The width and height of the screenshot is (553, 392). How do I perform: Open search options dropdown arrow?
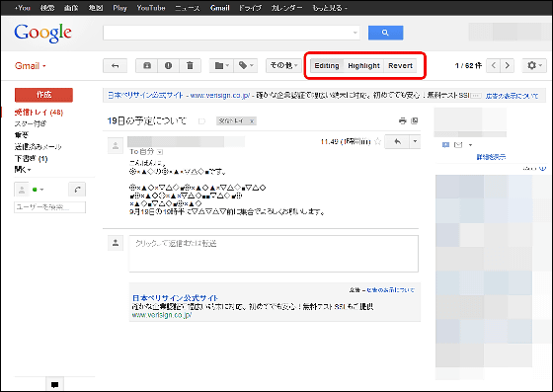(355, 33)
